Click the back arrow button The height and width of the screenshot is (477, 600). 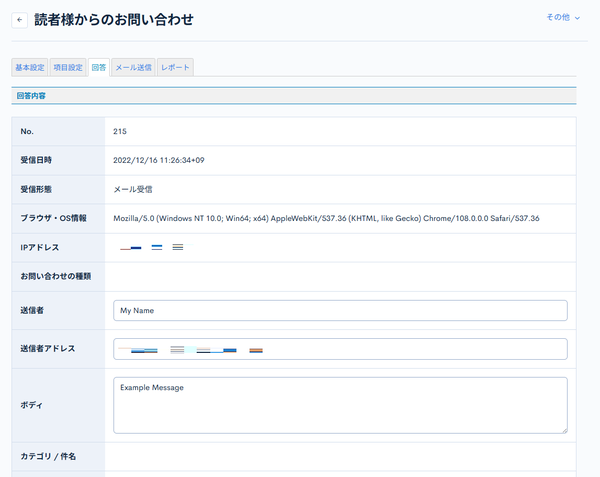pyautogui.click(x=20, y=20)
